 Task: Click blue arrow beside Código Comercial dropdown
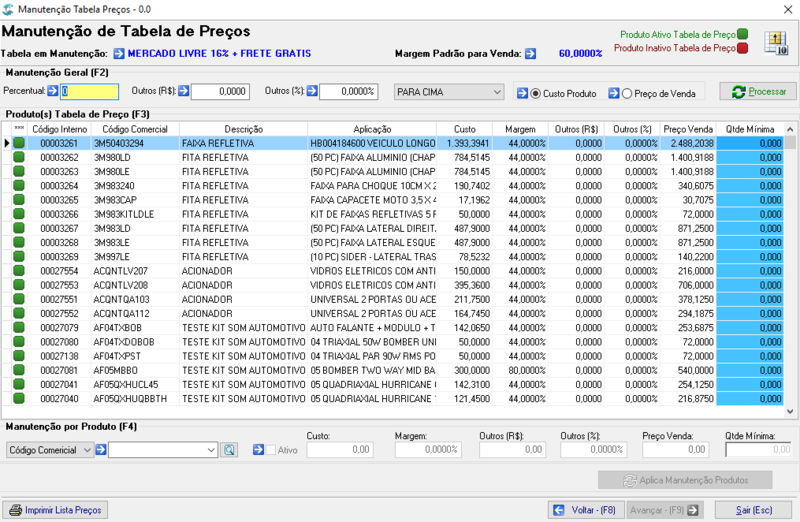[x=101, y=450]
